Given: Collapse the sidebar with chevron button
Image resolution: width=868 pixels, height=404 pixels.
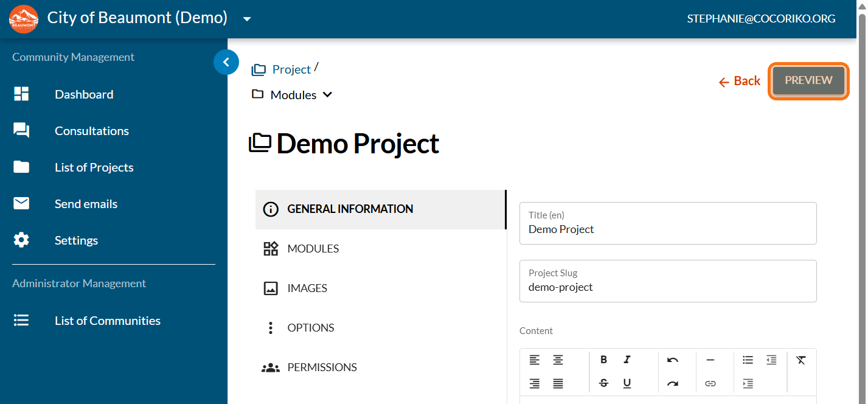Looking at the screenshot, I should pos(226,61).
